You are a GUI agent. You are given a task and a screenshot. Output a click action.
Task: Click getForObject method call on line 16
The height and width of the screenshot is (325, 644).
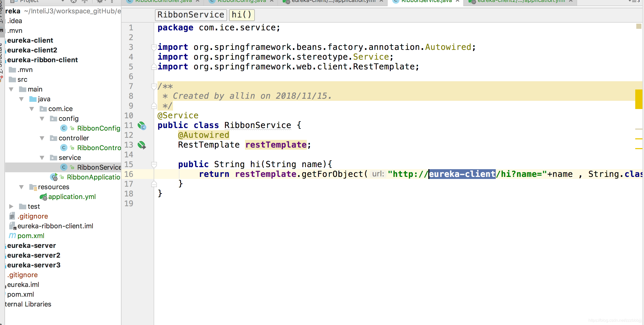[x=332, y=174]
